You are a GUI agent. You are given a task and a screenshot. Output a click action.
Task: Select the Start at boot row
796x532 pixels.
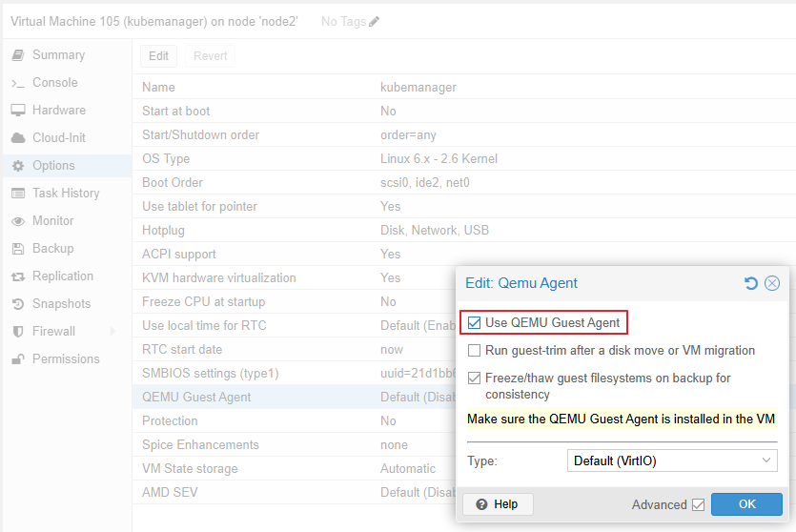pyautogui.click(x=464, y=111)
